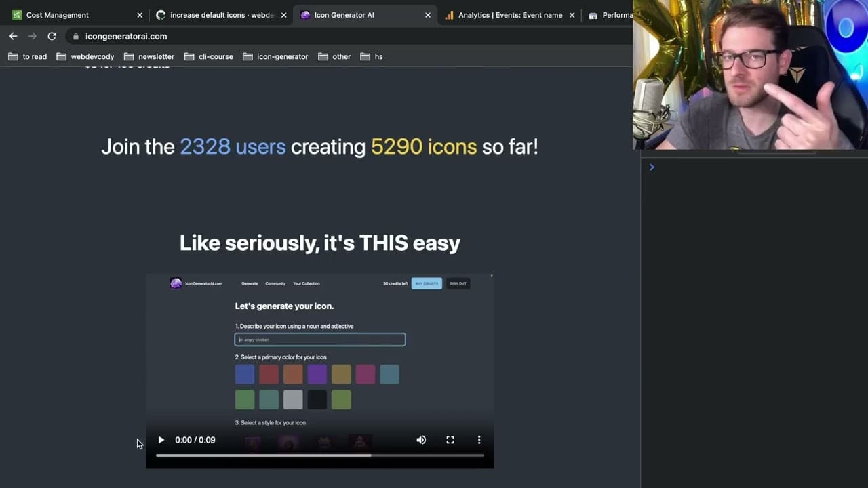Close the increase default icons tab
Viewport: 868px width, 488px height.
pos(283,15)
